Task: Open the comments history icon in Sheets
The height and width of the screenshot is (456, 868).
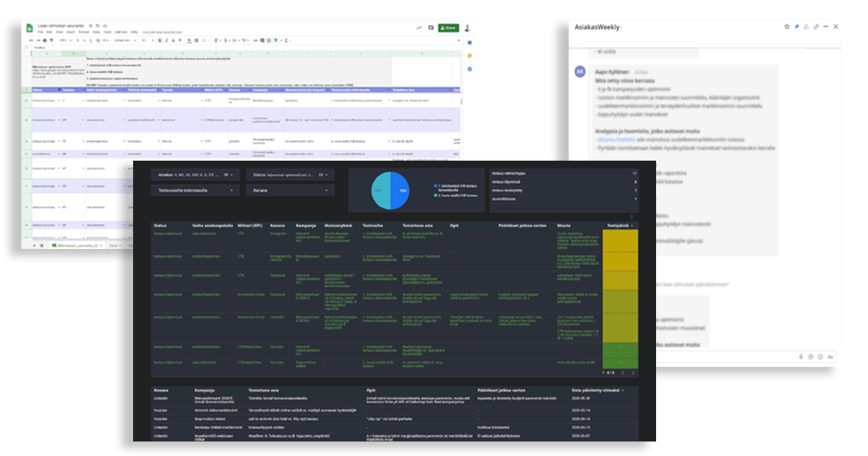Action: (x=431, y=28)
